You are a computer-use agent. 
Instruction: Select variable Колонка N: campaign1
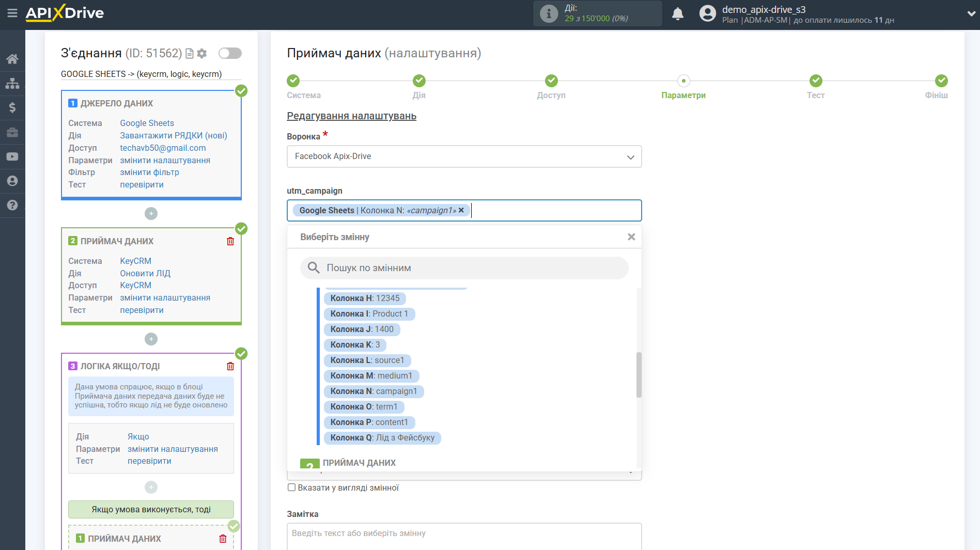pos(374,391)
